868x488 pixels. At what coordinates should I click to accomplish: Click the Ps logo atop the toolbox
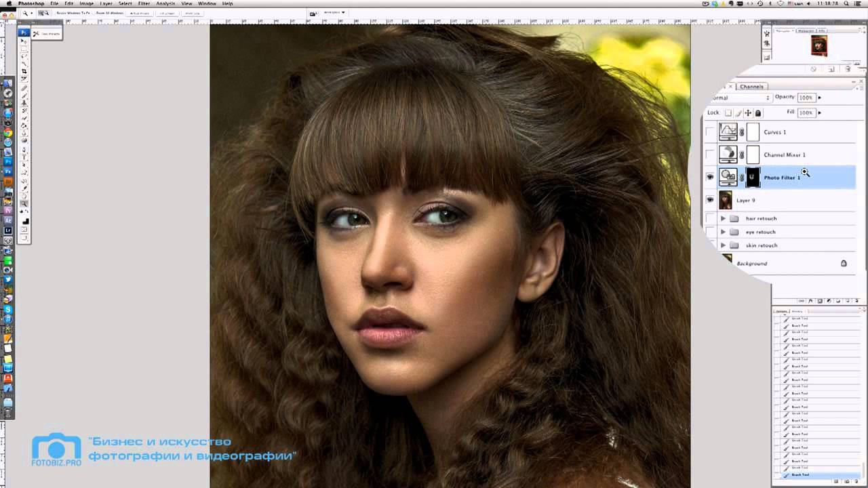[x=24, y=33]
